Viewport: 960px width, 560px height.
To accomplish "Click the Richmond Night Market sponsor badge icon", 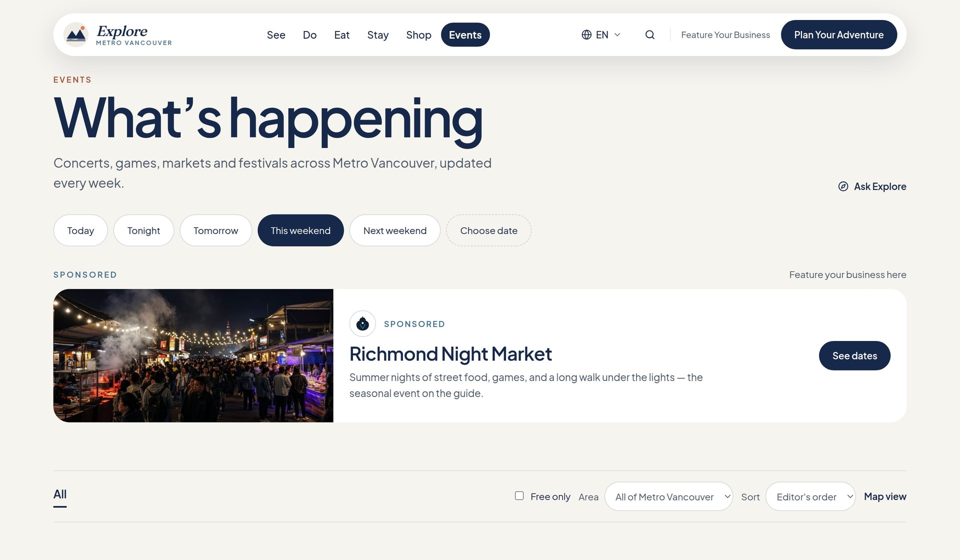I will click(362, 323).
